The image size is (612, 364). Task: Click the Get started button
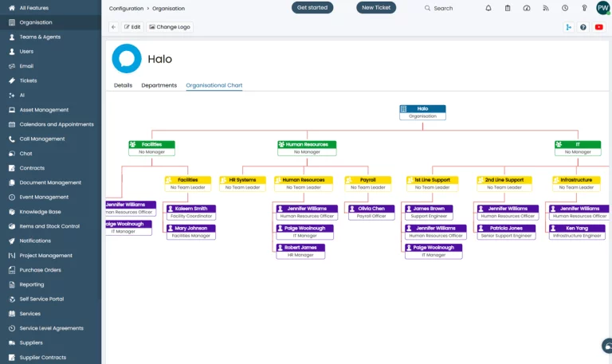coord(312,7)
